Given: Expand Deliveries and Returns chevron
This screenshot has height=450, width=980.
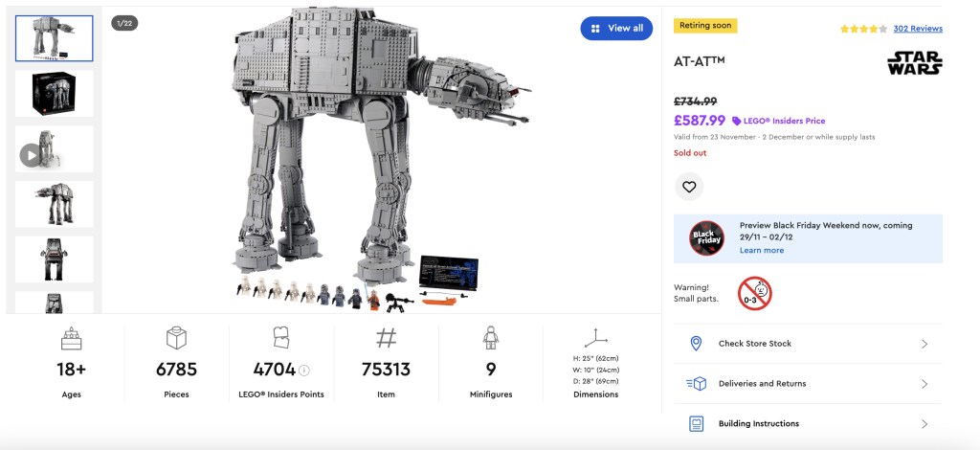Looking at the screenshot, I should 924,384.
